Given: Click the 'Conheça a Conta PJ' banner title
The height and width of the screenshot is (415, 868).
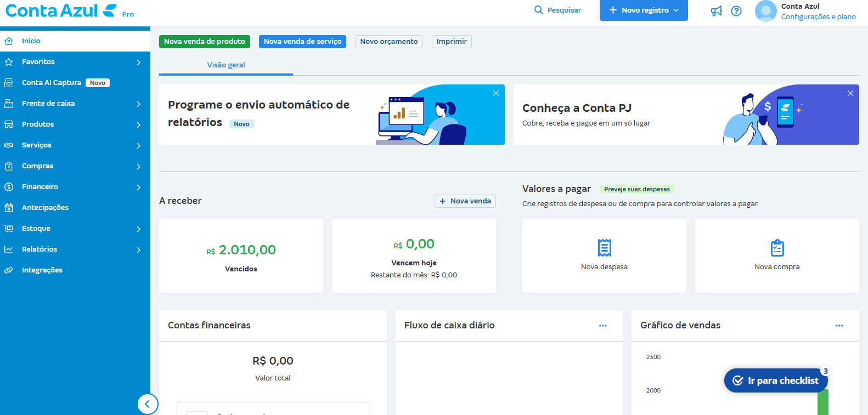Looking at the screenshot, I should 577,108.
